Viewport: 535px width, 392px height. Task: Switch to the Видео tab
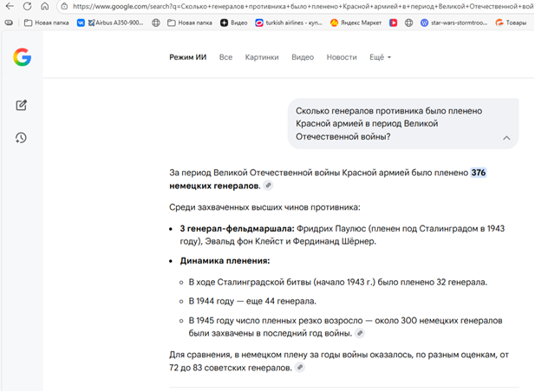click(x=303, y=57)
